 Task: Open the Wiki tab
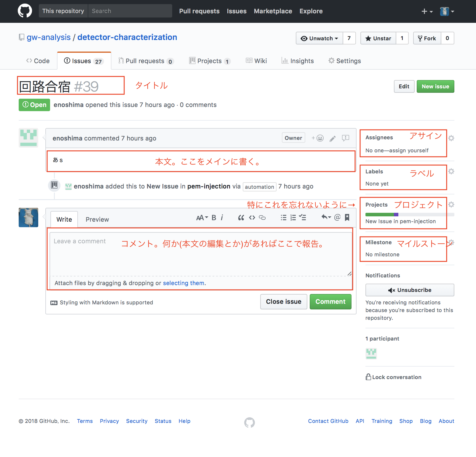tap(256, 61)
